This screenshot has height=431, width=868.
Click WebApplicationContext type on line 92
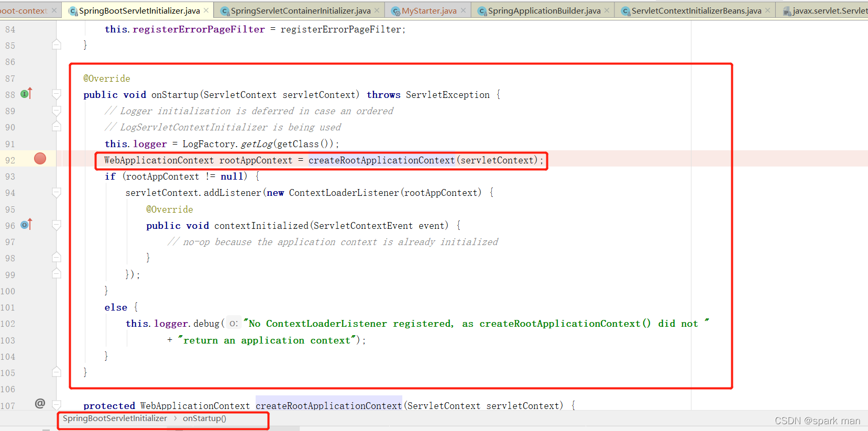point(159,160)
